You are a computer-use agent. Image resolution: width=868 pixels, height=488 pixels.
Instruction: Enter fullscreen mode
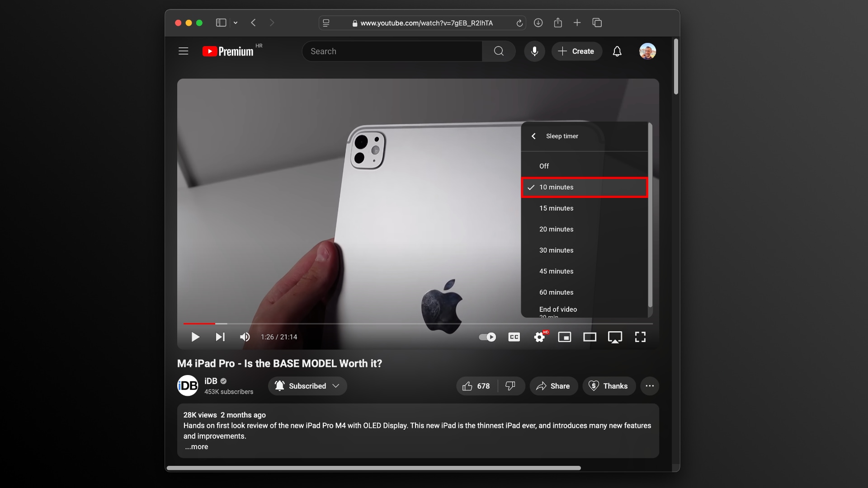(x=640, y=337)
